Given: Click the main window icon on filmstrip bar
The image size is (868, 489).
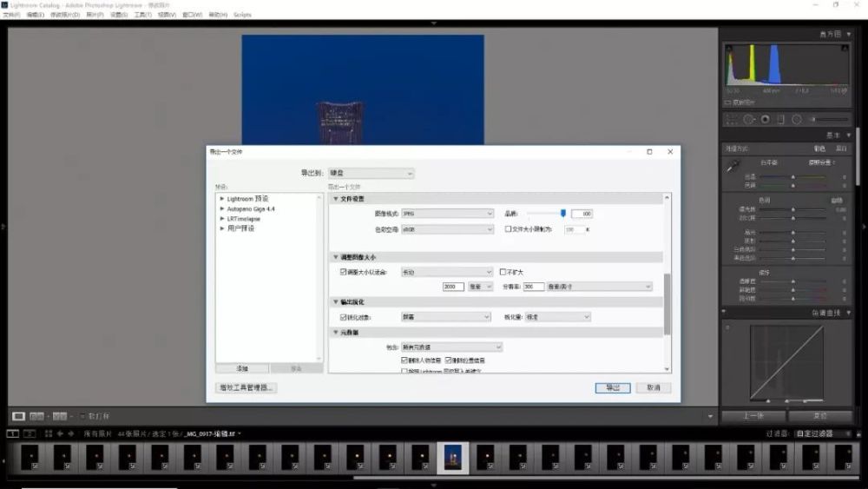Looking at the screenshot, I should coord(13,433).
